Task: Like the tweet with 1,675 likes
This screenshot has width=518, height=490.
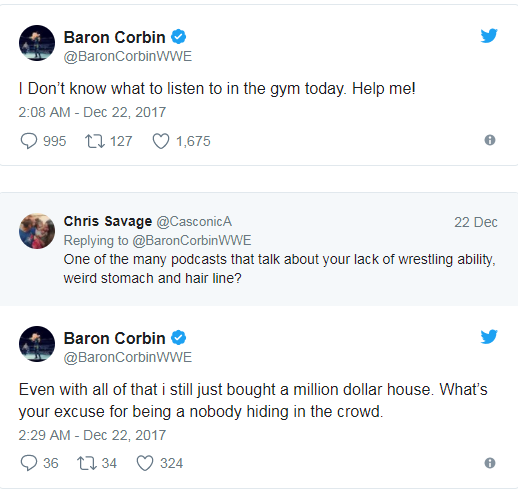Action: tap(161, 141)
